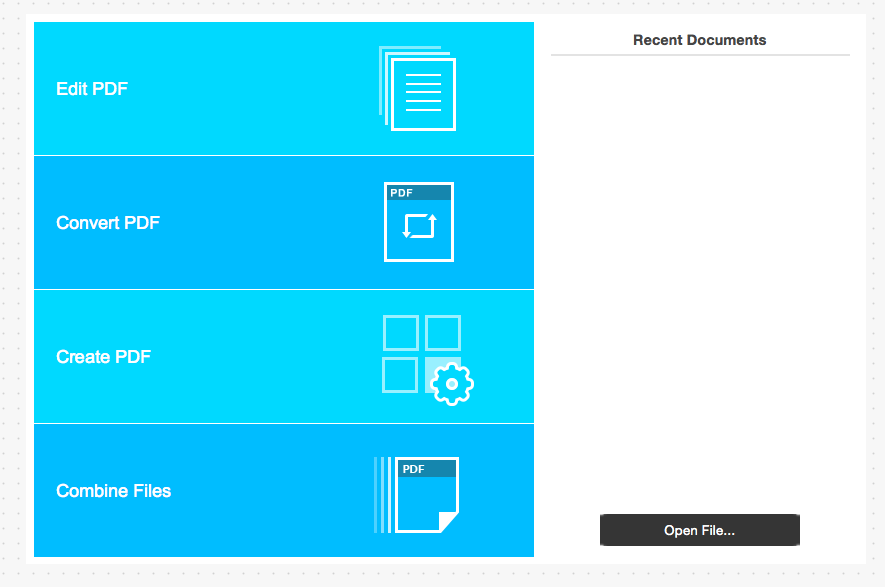Click the Create PDF grid and gear icon
This screenshot has width=885, height=587.
pos(428,360)
